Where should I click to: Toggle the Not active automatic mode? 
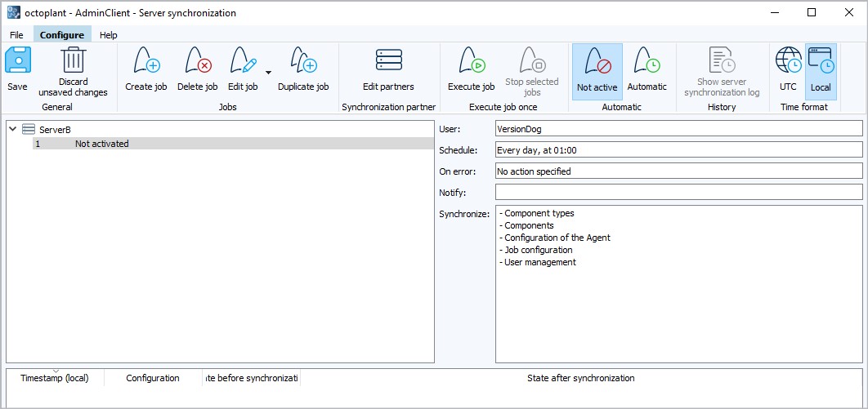pos(597,70)
